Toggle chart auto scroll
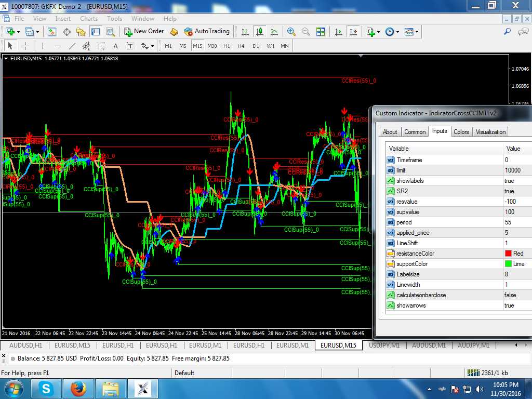The image size is (532, 399). coord(339,32)
